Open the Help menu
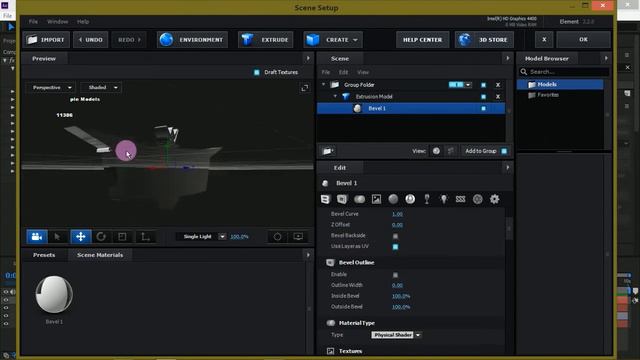 coord(83,22)
